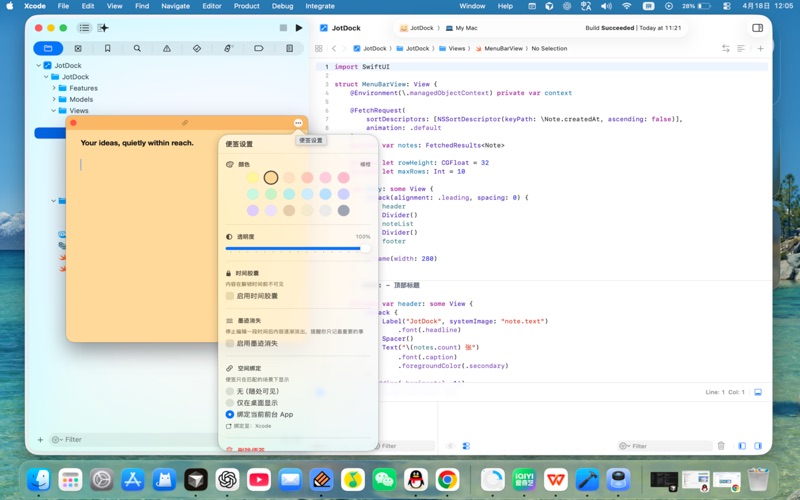Open the Report navigator tab
Image resolution: width=800 pixels, height=500 pixels.
(x=289, y=48)
